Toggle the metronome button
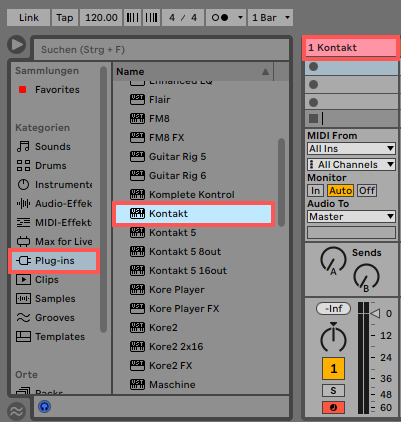 [220, 18]
